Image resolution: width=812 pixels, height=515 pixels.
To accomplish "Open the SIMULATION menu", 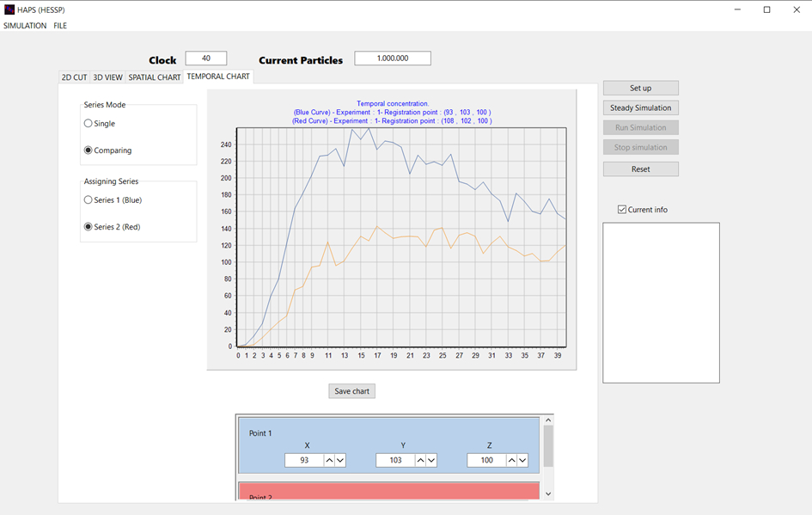I will pos(25,26).
